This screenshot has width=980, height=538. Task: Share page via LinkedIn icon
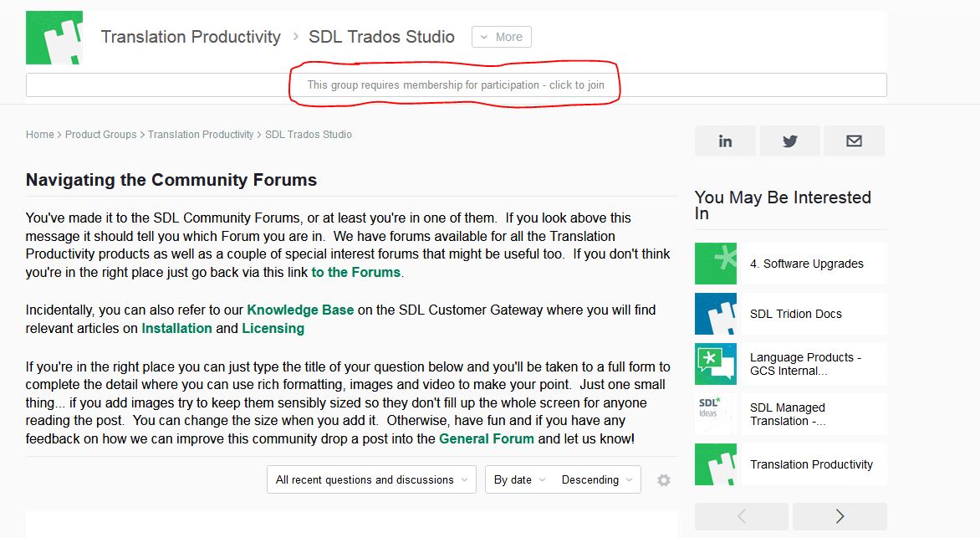(725, 141)
